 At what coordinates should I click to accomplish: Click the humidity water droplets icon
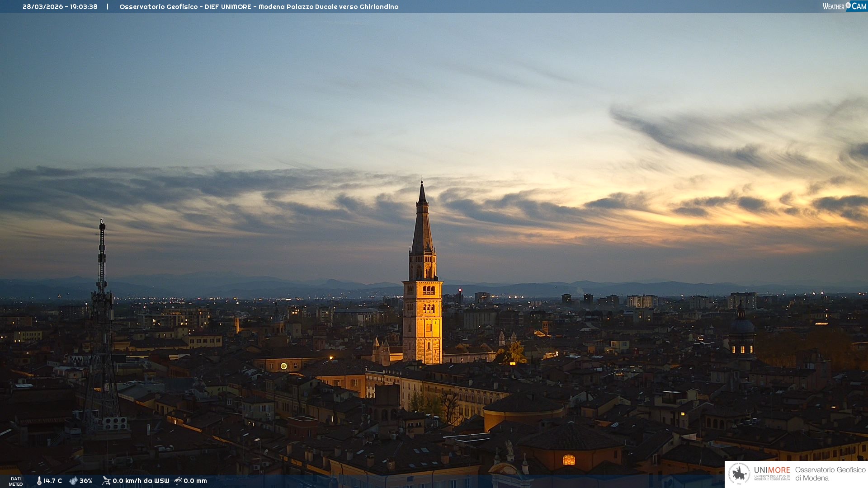click(73, 481)
